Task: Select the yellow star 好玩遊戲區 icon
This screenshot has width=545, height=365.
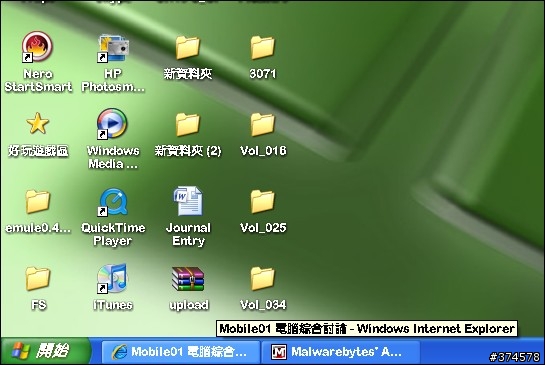Action: point(38,124)
